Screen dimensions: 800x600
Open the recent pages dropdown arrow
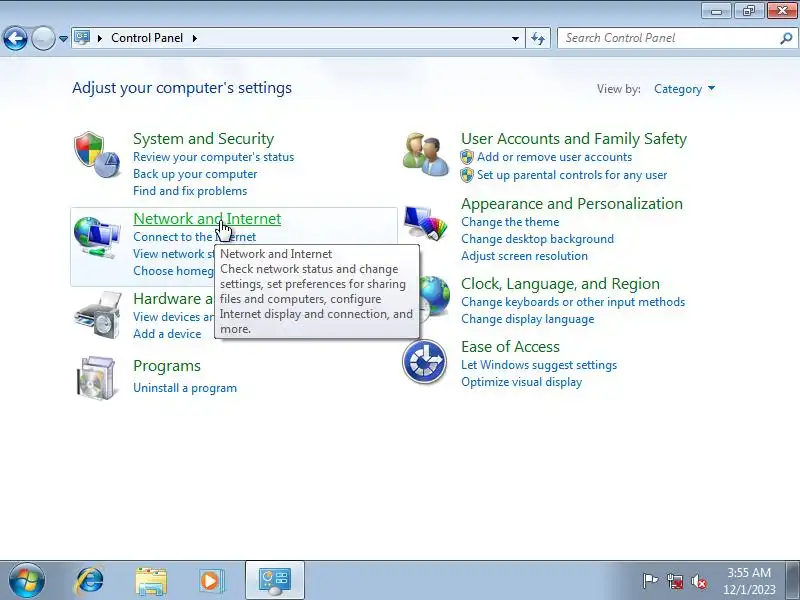pyautogui.click(x=63, y=38)
